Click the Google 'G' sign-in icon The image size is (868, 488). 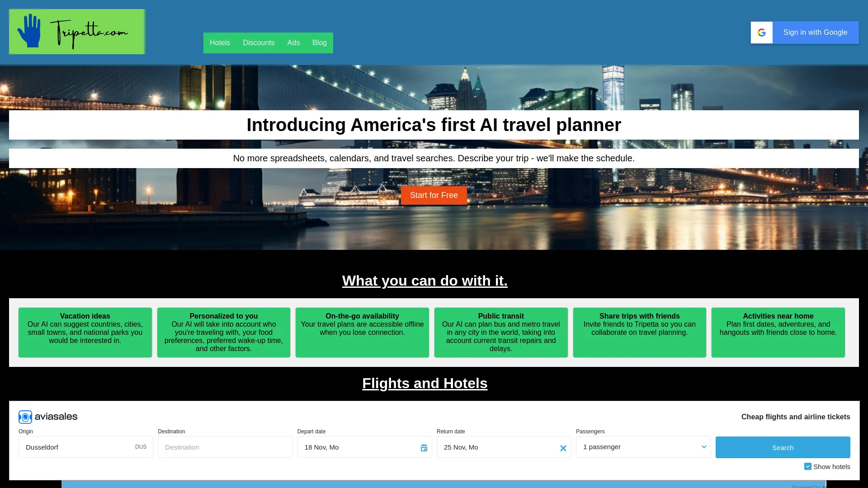[762, 32]
